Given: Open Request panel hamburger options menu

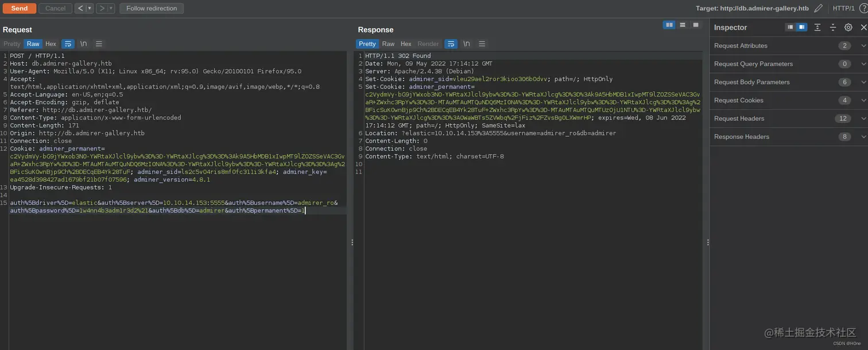Looking at the screenshot, I should tap(99, 44).
